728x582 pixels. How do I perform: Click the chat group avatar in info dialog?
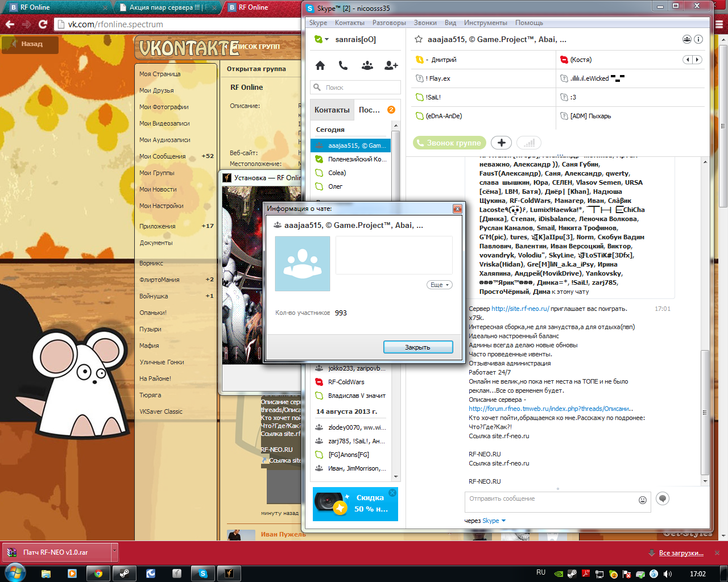pyautogui.click(x=303, y=264)
